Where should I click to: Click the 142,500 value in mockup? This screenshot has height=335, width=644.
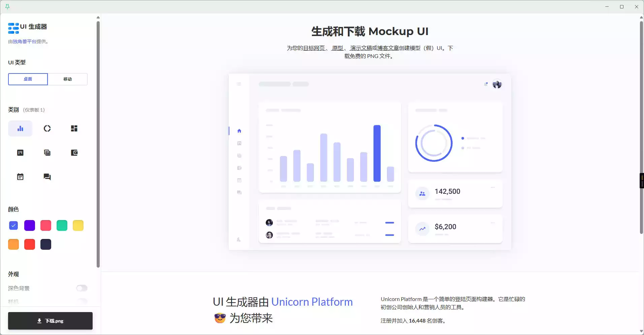[x=447, y=191]
